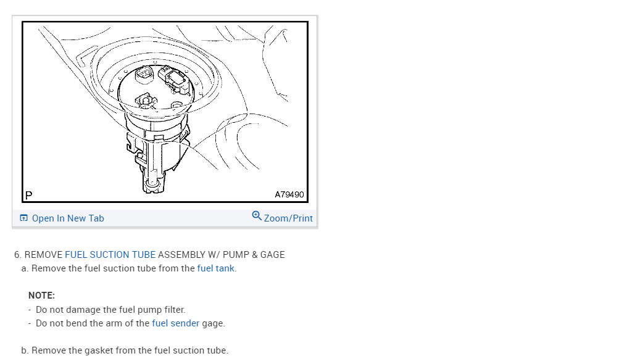Screen dimensions: 643x364
Task: Select the Zoom/Print link text
Action: 288,218
